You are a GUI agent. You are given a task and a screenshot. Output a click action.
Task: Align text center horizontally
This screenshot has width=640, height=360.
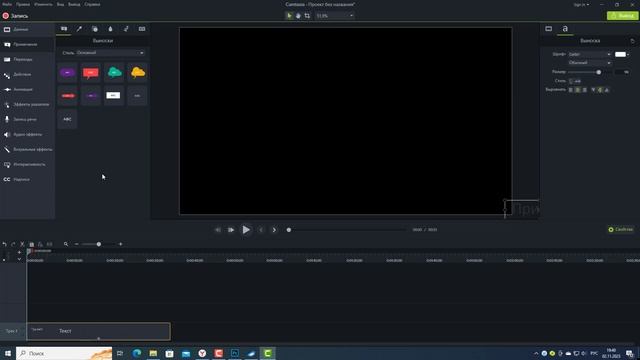click(578, 90)
